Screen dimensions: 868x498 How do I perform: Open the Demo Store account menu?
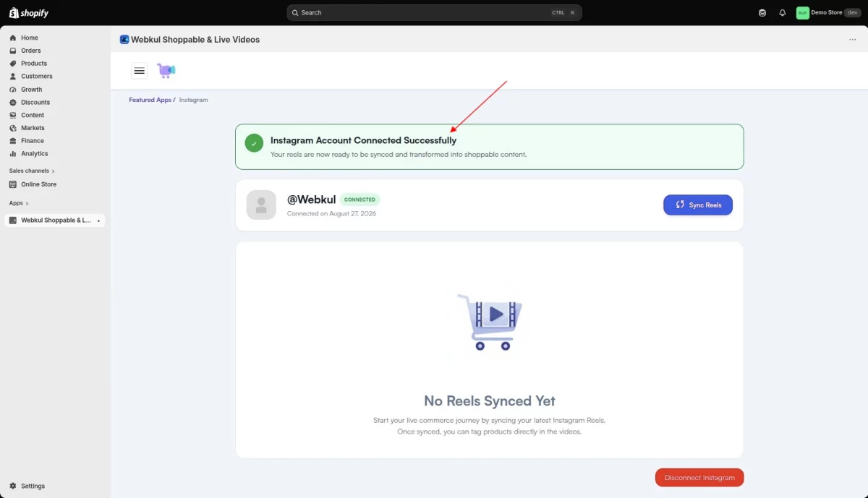(x=828, y=12)
